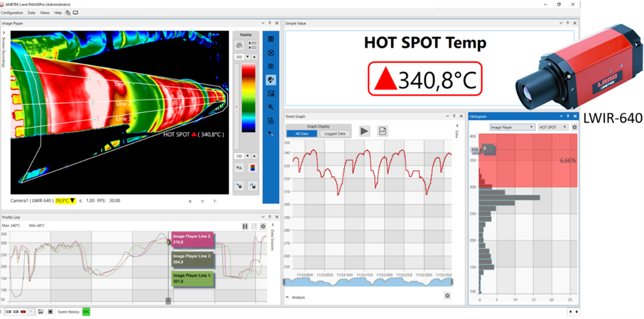Click the playback icon in the Image Player toolbar
644x319 pixels.
point(271,53)
